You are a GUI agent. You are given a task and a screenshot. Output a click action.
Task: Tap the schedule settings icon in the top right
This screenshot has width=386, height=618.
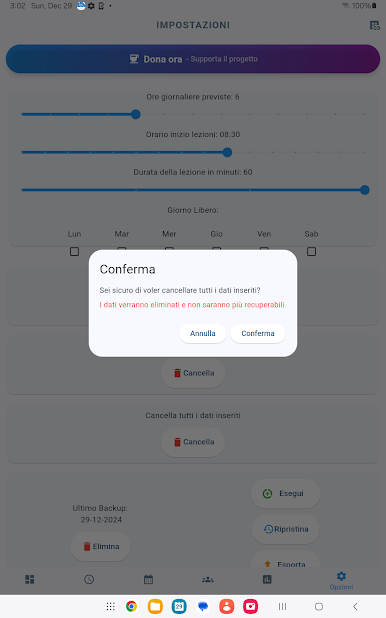(375, 26)
